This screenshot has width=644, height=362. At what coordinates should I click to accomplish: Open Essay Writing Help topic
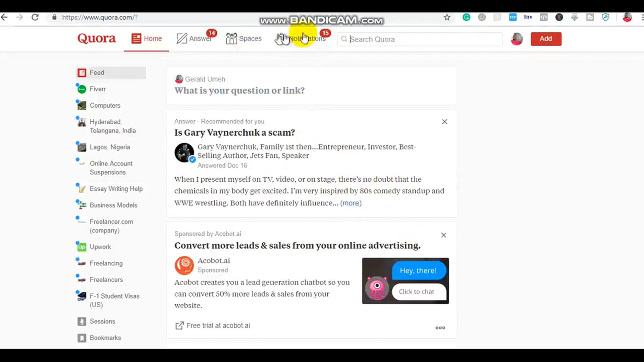(116, 189)
